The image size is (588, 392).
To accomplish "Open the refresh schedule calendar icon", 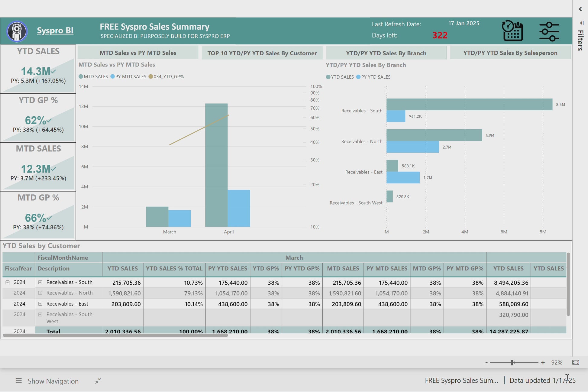I will [512, 31].
